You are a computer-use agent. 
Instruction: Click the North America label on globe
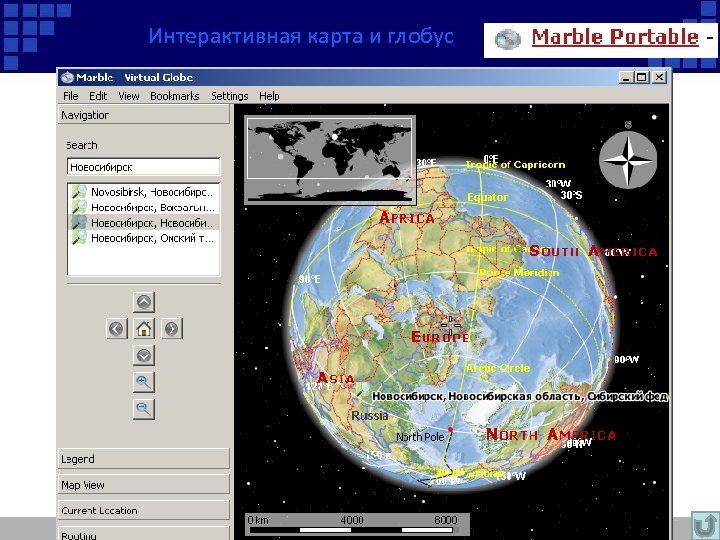(551, 434)
